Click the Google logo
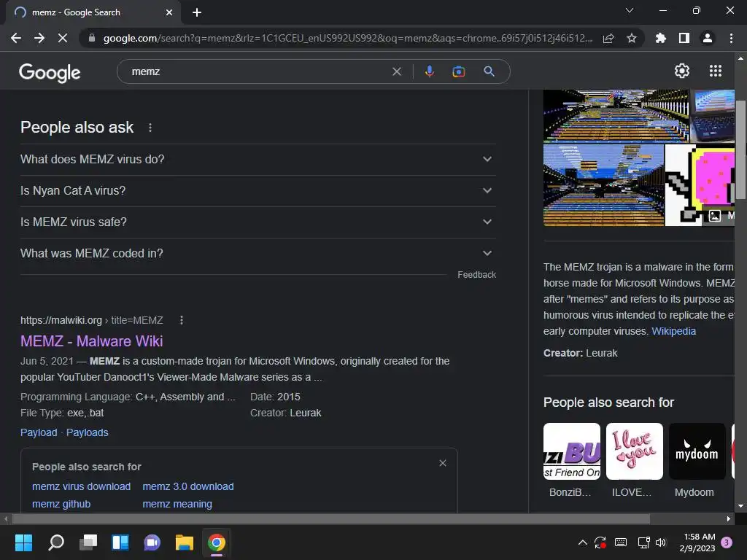Image resolution: width=747 pixels, height=560 pixels. (50, 72)
